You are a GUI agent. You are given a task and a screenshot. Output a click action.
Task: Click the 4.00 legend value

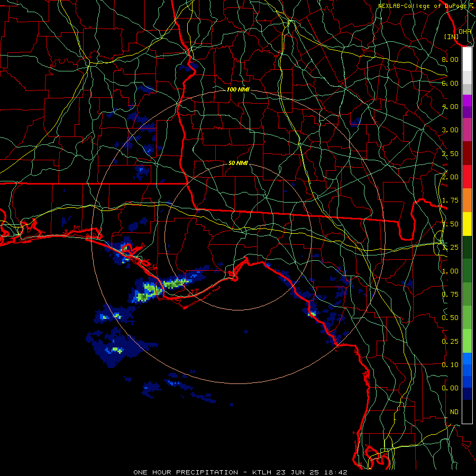click(x=450, y=106)
